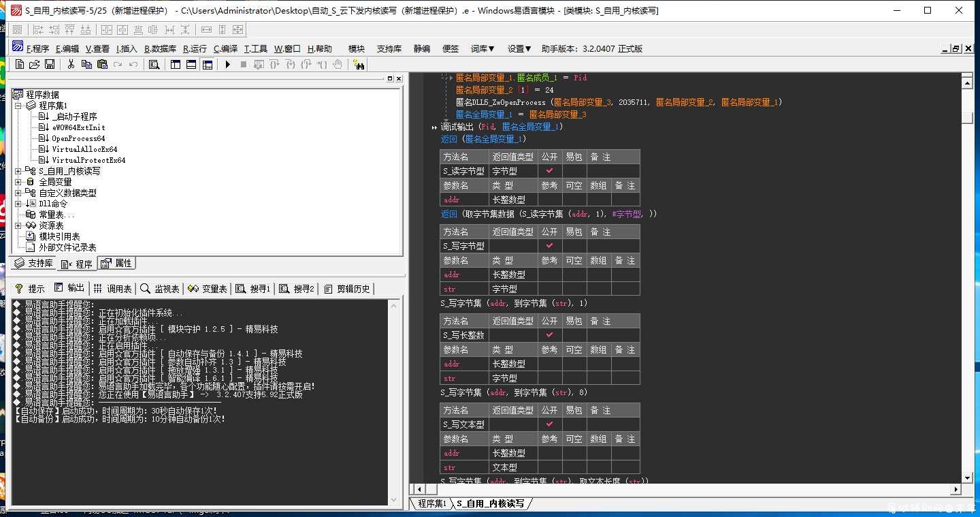Open the H.帮助 menu
The height and width of the screenshot is (517, 980).
320,48
